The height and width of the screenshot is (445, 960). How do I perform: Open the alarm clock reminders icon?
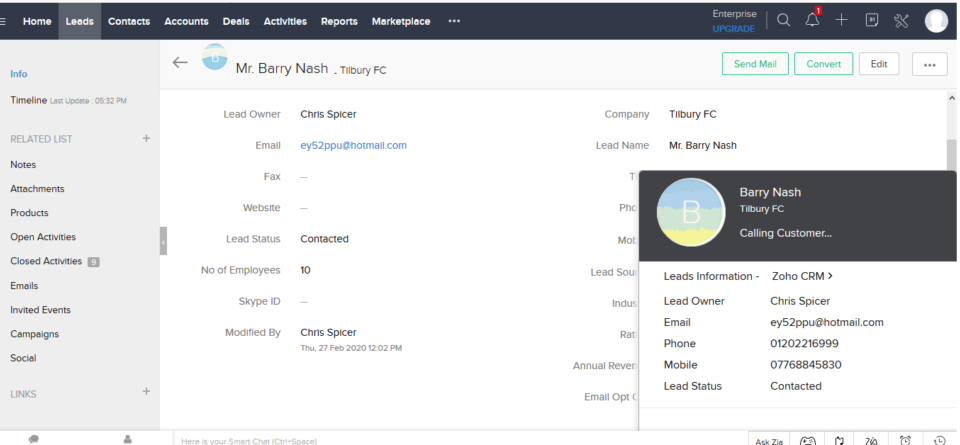905,440
